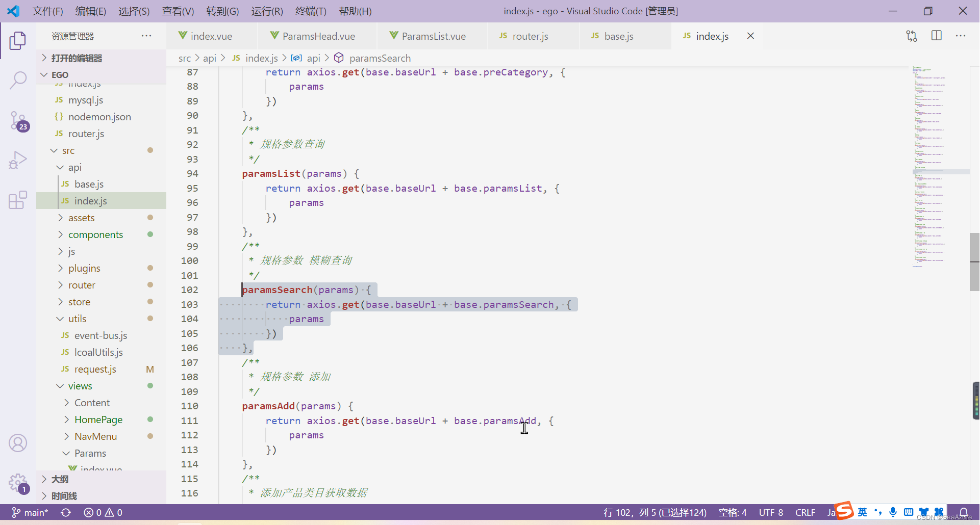Click the synchronize changes icon in status bar

click(66, 512)
